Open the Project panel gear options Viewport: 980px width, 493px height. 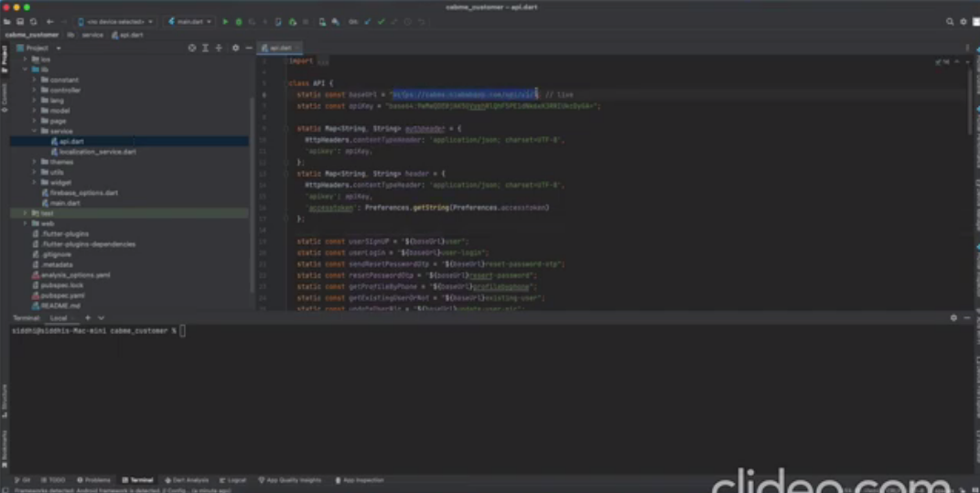point(236,48)
